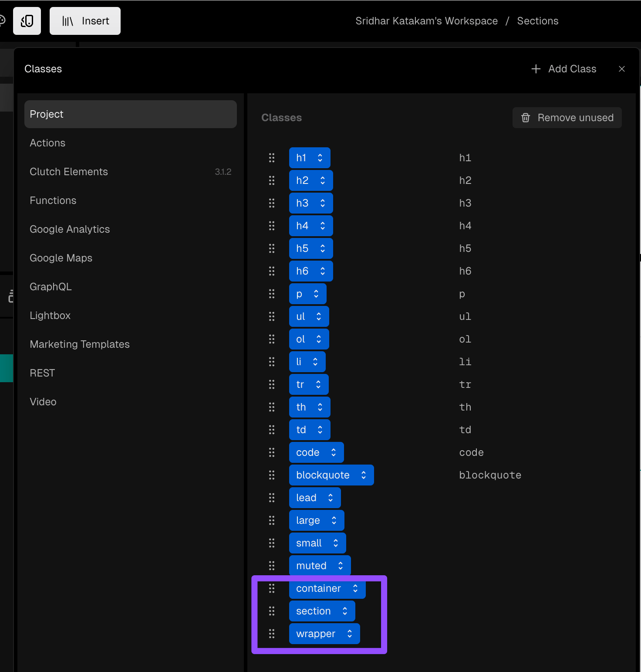Click the drag handle for h4 class
This screenshot has width=641, height=672.
[x=272, y=226]
